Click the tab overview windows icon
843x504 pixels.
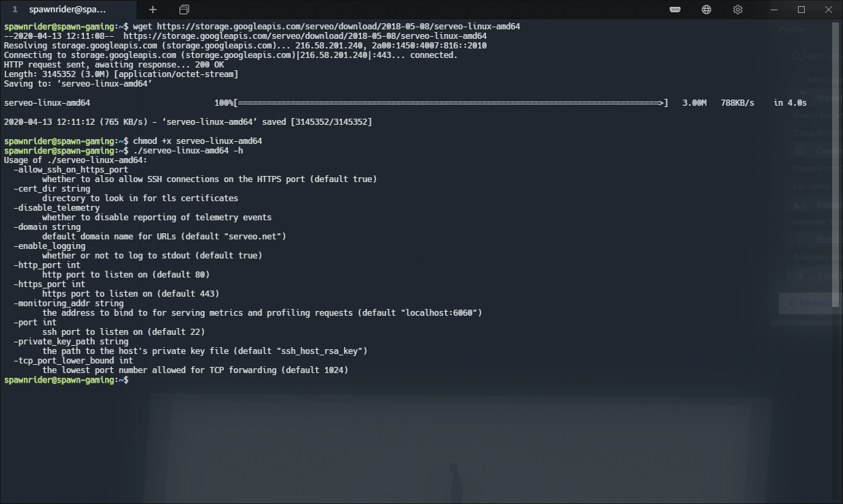click(x=184, y=10)
